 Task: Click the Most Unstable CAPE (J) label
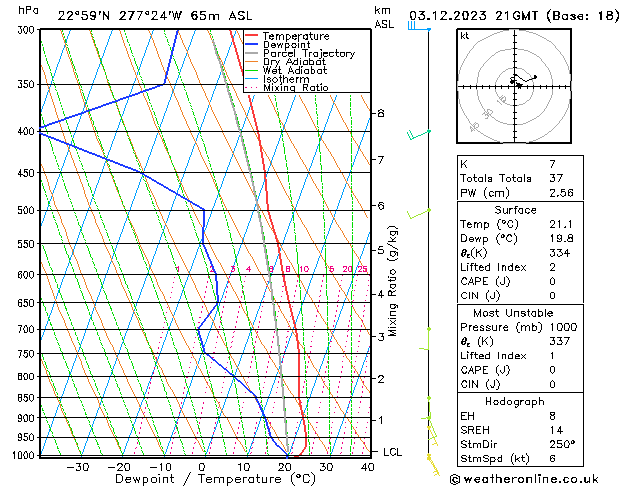point(485,370)
